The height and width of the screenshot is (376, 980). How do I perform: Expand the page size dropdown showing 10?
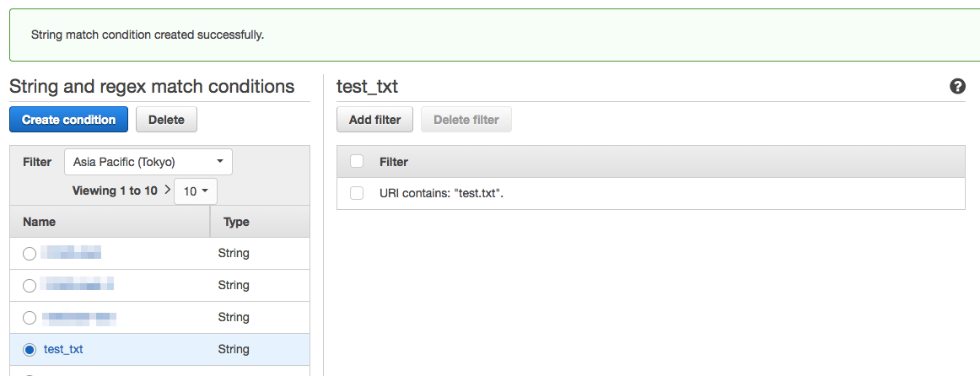[196, 191]
